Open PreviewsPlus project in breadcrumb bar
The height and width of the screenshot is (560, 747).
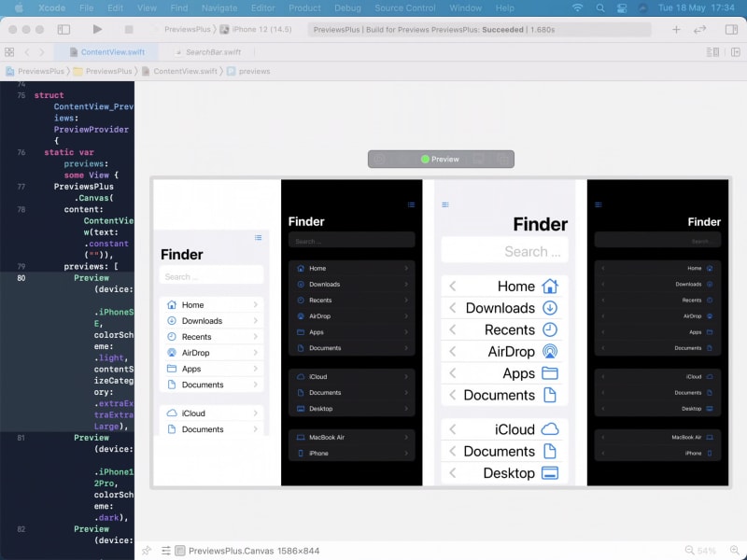[x=35, y=72]
